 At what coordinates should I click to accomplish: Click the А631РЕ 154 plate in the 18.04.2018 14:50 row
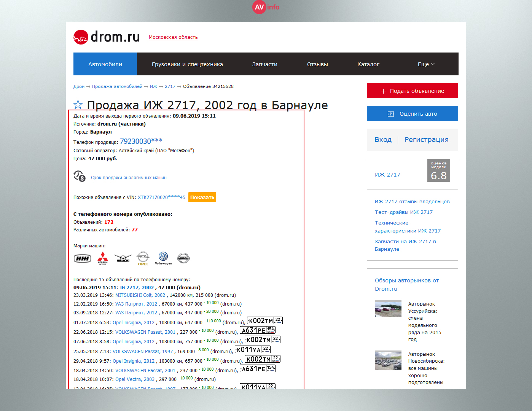258,369
